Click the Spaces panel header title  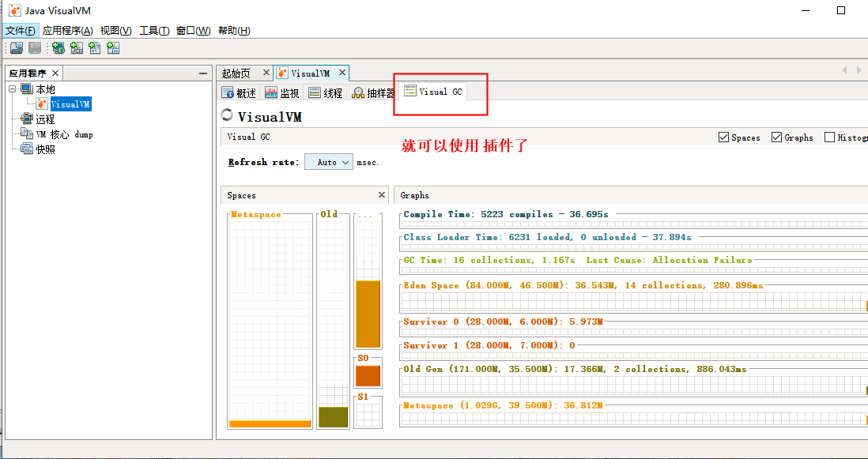[241, 195]
